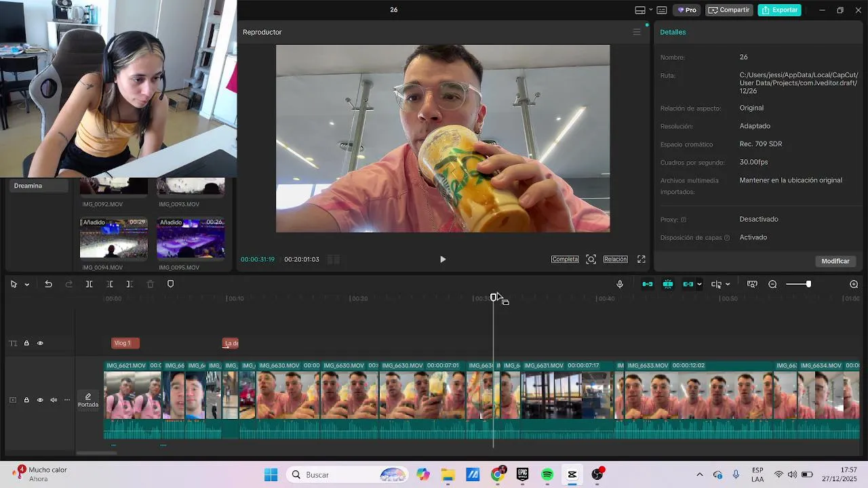868x488 pixels.
Task: Click the Modificar button
Action: point(835,261)
